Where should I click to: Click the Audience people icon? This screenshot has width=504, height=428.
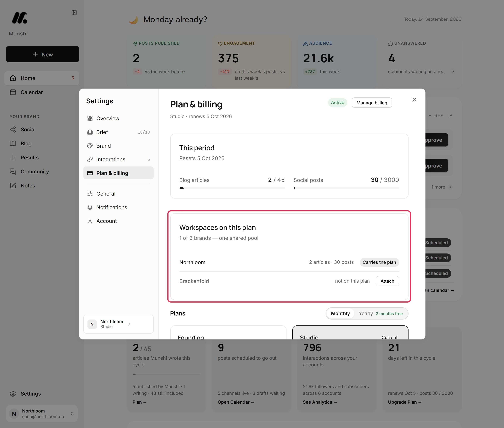click(x=305, y=44)
